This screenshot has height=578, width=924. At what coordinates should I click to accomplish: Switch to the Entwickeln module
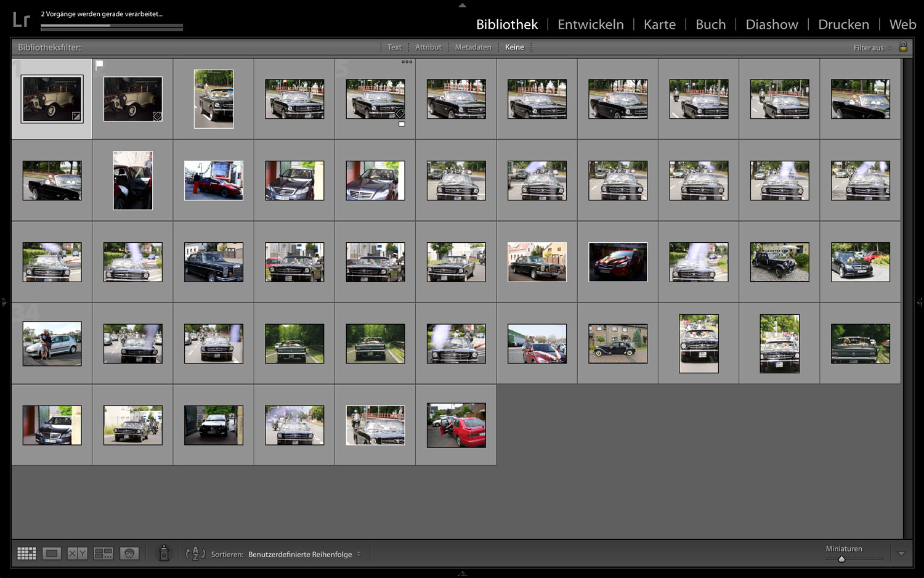(x=590, y=24)
